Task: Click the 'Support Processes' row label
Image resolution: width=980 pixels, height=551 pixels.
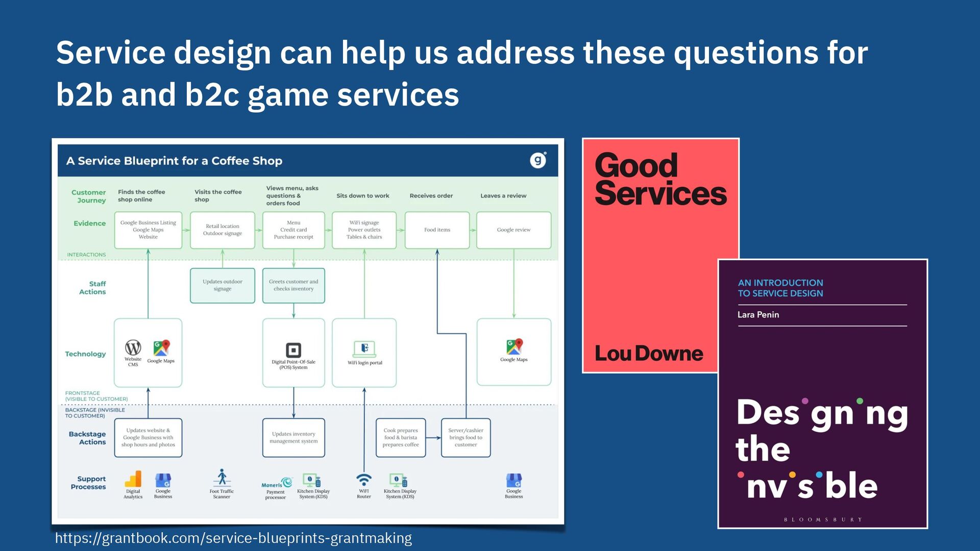Action: [x=88, y=483]
